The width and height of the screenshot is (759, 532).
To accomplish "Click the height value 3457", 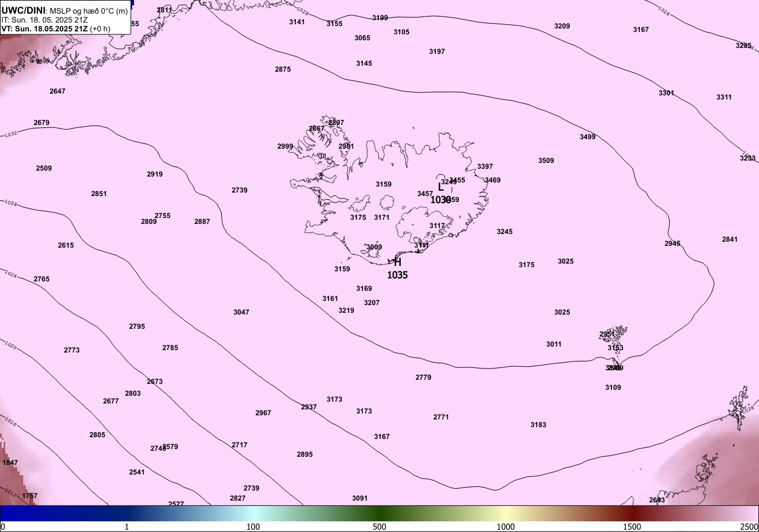I will (x=425, y=194).
